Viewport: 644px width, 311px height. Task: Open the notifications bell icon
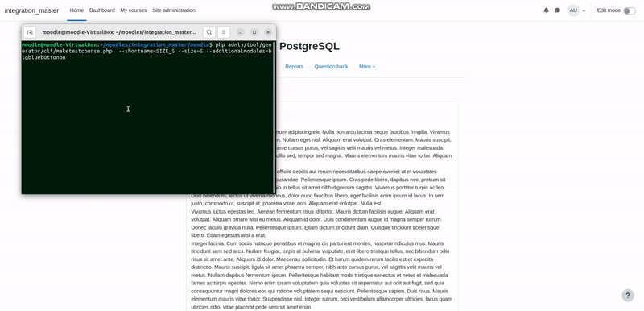coord(546,10)
